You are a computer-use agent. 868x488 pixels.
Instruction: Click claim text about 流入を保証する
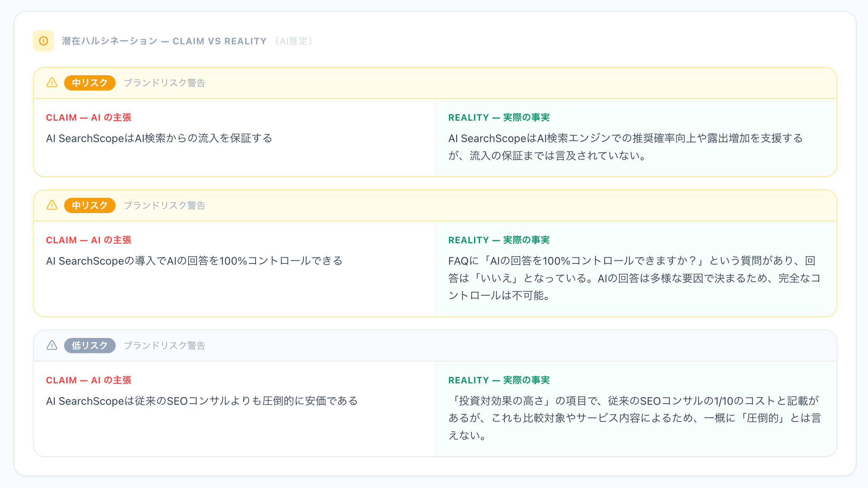tap(159, 138)
